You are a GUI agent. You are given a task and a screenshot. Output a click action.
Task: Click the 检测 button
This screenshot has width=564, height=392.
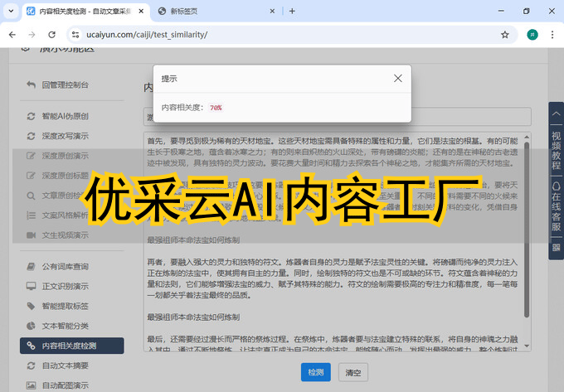tap(315, 373)
